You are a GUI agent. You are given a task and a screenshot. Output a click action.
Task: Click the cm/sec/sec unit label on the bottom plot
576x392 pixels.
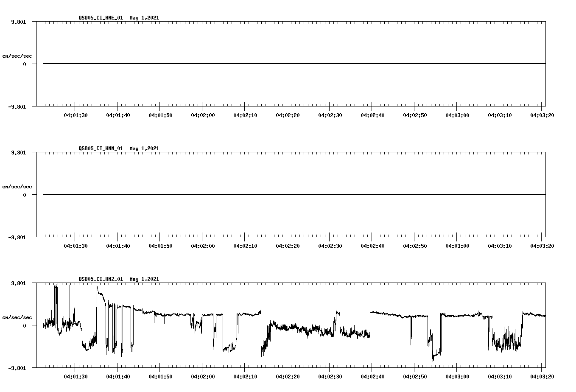18,316
